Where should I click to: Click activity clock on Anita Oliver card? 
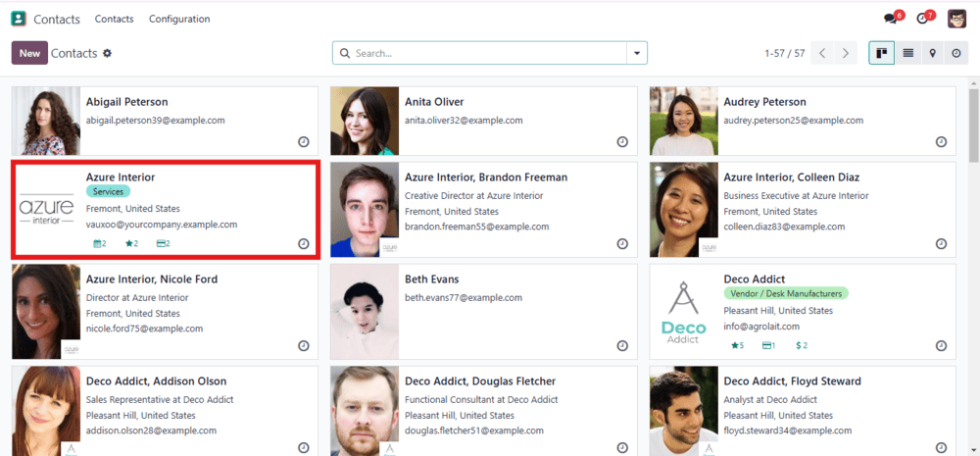[x=622, y=142]
